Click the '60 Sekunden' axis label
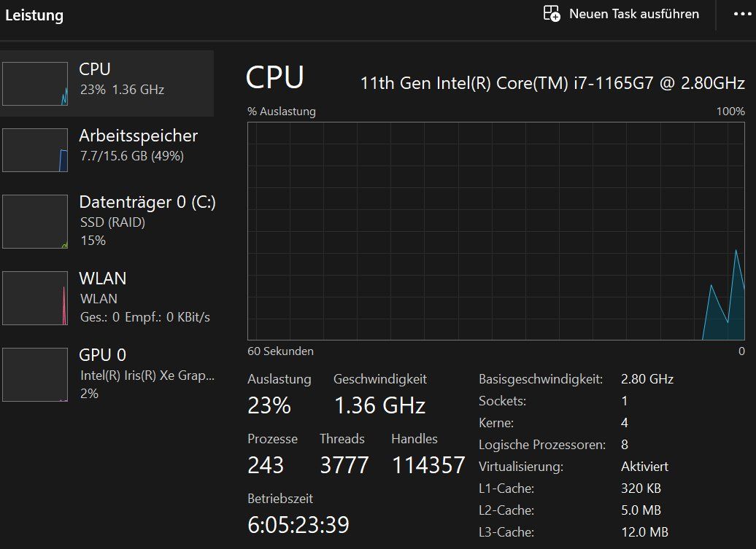756x549 pixels. point(281,351)
